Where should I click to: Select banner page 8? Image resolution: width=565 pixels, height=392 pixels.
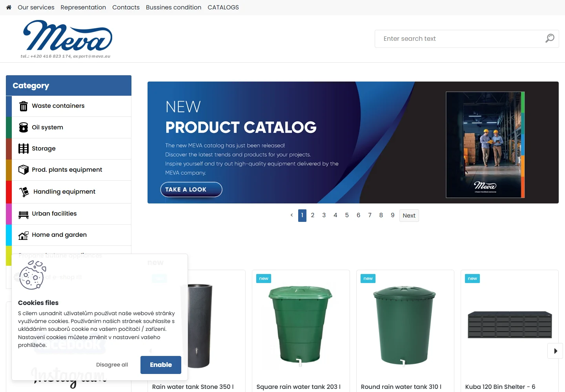click(381, 215)
